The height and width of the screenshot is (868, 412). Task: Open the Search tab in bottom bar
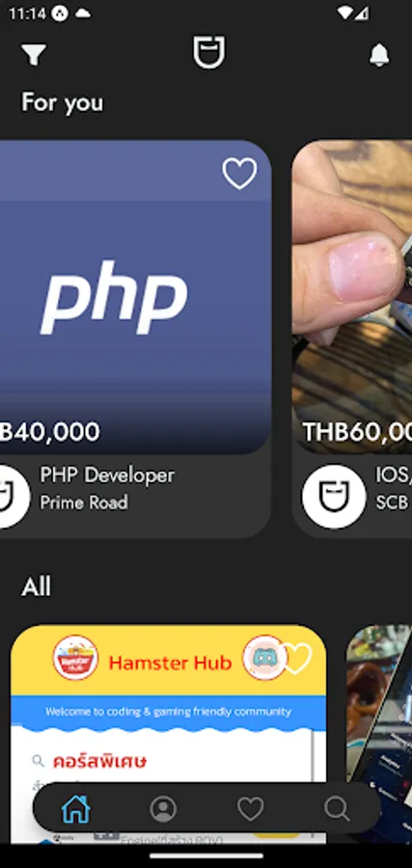pyautogui.click(x=337, y=809)
